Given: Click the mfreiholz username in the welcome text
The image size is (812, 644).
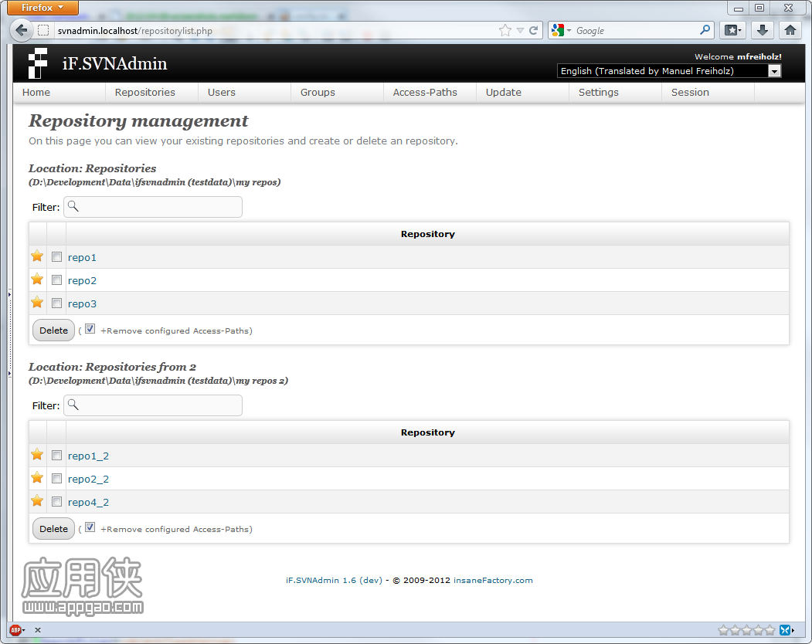Looking at the screenshot, I should (759, 56).
